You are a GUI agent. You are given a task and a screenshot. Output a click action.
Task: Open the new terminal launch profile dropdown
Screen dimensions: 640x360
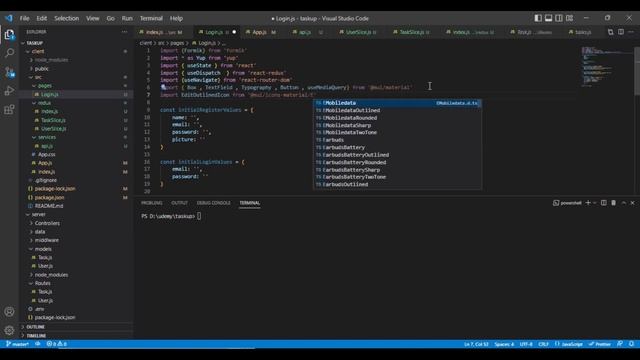(x=594, y=203)
